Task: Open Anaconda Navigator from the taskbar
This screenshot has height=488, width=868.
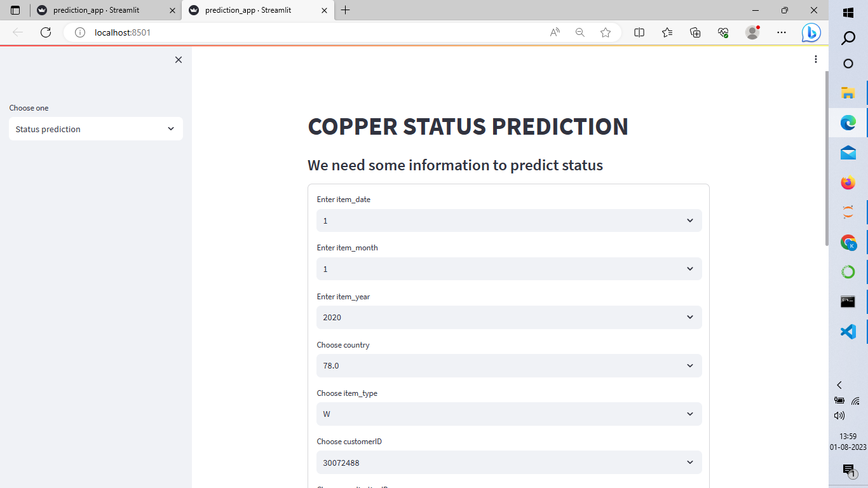Action: [x=848, y=271]
